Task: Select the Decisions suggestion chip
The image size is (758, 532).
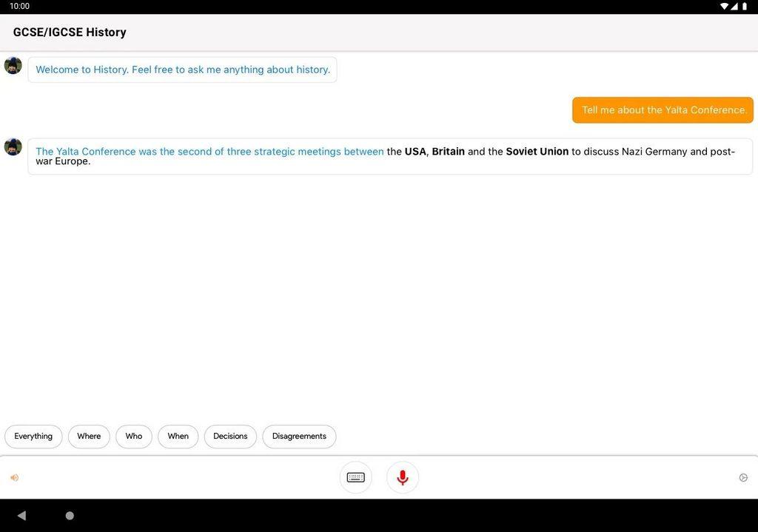Action: [230, 437]
